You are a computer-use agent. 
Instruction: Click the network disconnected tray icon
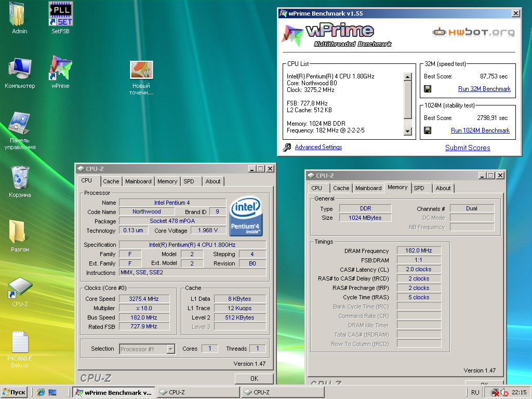point(495,393)
